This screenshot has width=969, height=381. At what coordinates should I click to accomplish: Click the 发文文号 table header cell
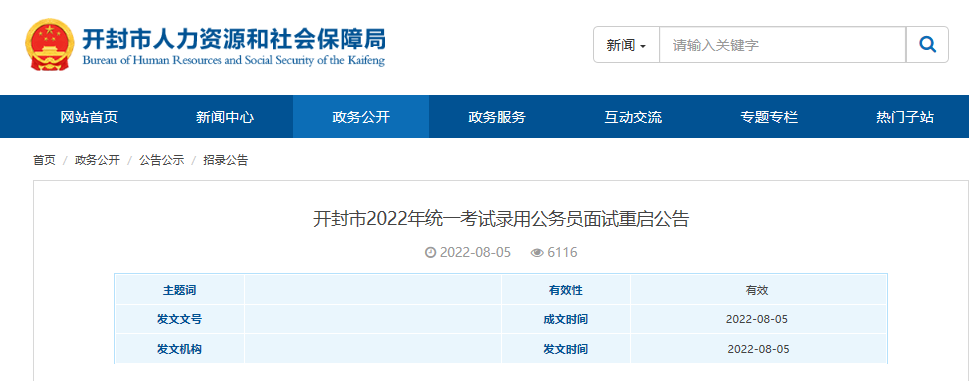pos(179,319)
